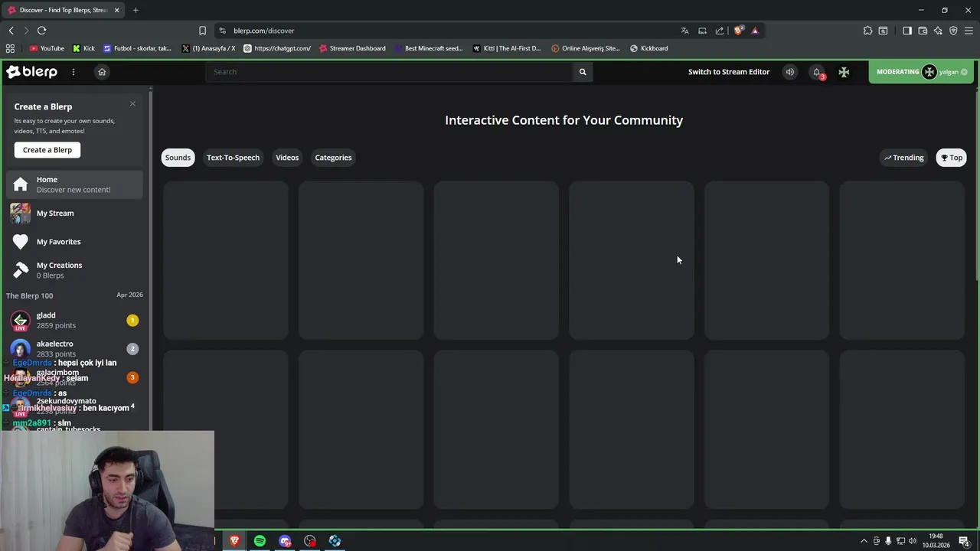Click Switch to Stream Editor
The width and height of the screenshot is (980, 551).
[729, 72]
